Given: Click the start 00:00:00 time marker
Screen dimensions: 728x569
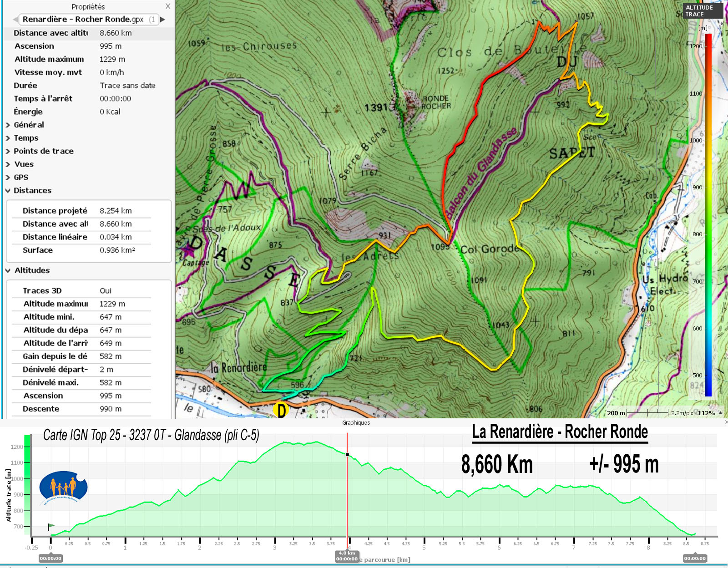Looking at the screenshot, I should tap(51, 559).
